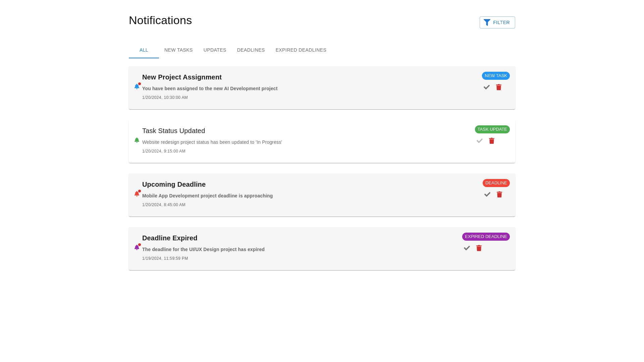Show the Expired Deadlines tab
644x362 pixels.
coord(301,50)
